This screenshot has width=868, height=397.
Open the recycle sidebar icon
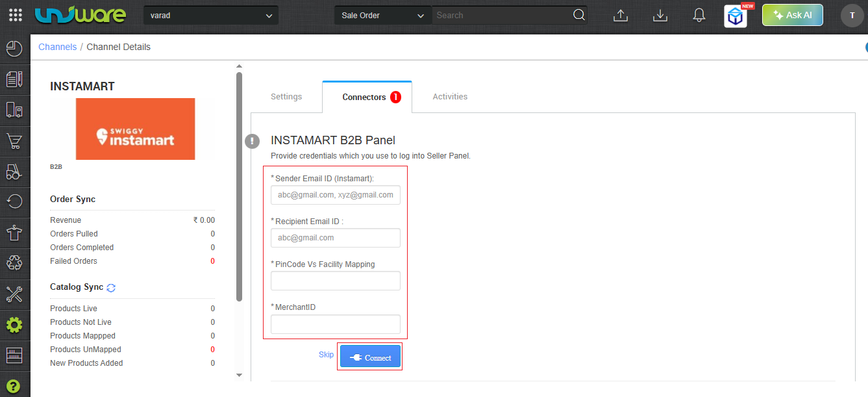coord(14,263)
